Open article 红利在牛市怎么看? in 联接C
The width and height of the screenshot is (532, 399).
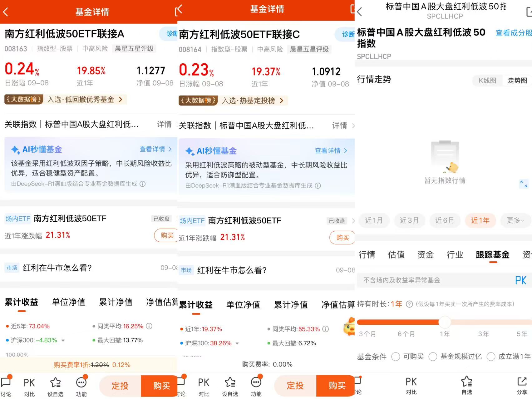(266, 270)
